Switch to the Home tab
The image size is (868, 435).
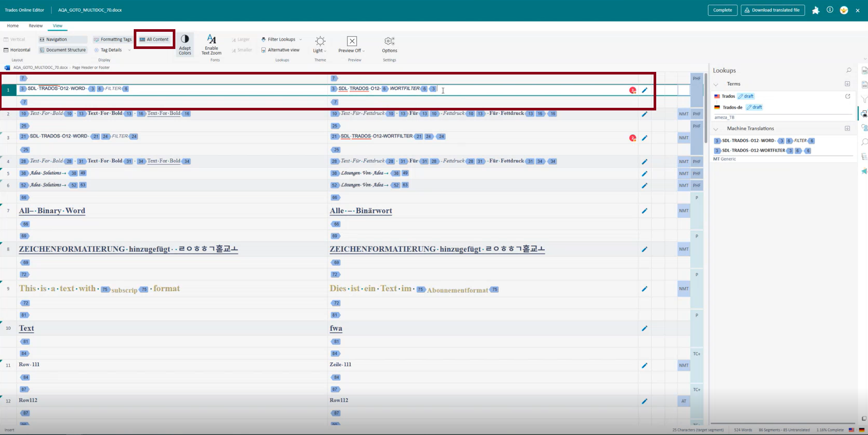tap(12, 26)
